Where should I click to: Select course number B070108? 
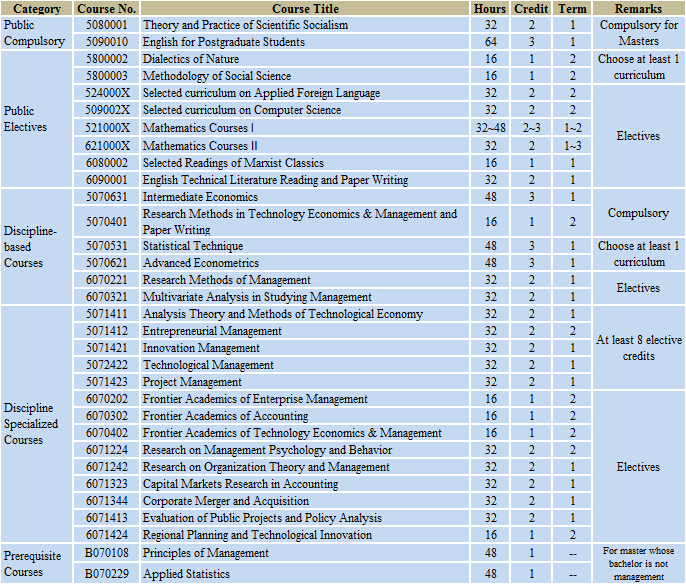pos(106,553)
